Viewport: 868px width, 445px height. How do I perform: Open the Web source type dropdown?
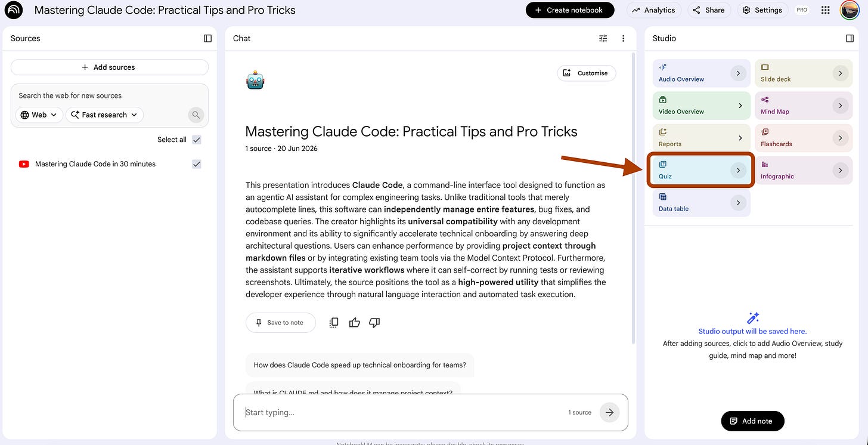[39, 115]
